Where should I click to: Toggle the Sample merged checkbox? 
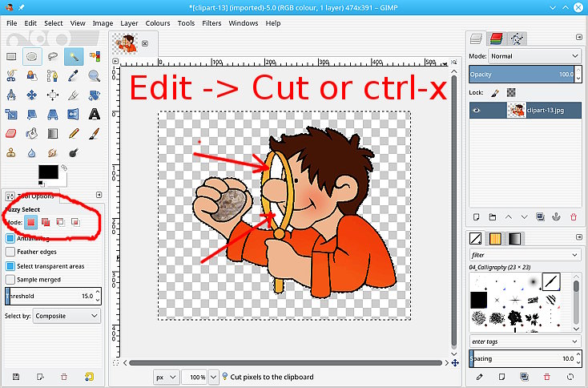point(10,279)
